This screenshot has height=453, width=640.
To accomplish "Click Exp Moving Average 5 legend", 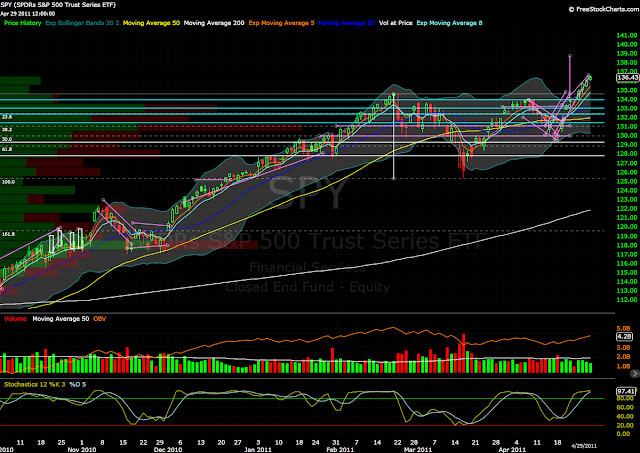I will (x=282, y=23).
